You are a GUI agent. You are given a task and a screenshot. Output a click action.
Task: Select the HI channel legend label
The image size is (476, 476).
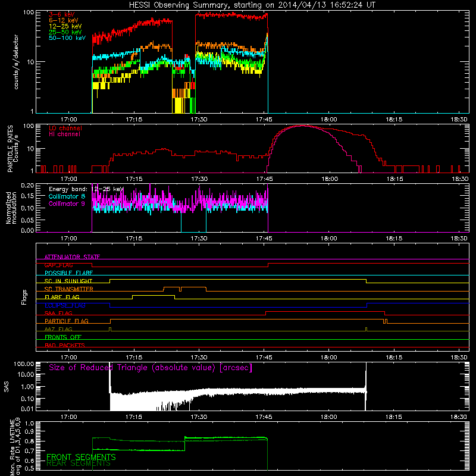64,134
